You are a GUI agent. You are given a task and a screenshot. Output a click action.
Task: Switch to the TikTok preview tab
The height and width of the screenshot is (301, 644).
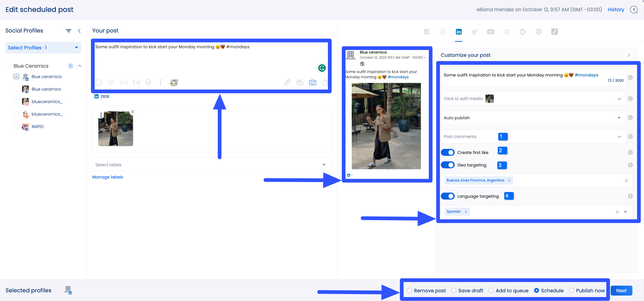554,32
